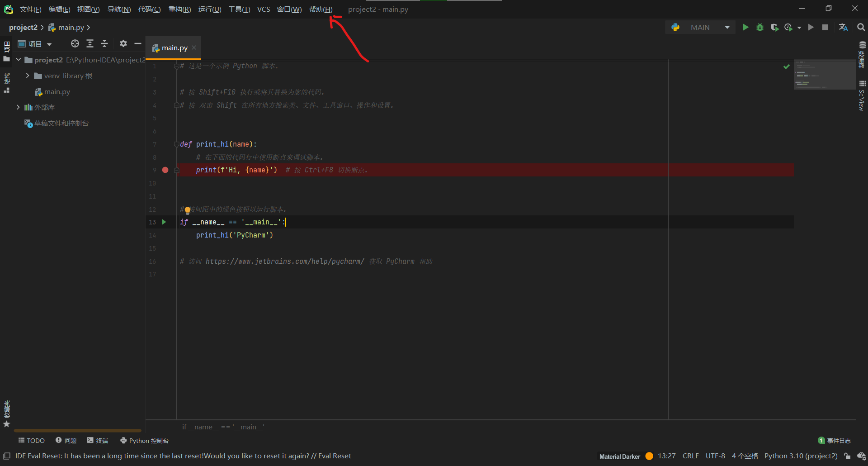Click the Material Darker theme indicator
868x466 pixels.
620,456
